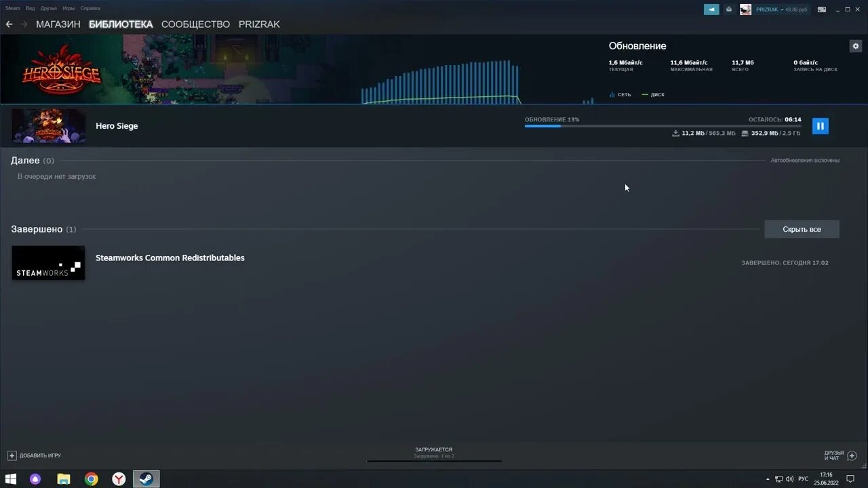Pause the Hero Siege update download
868x488 pixels.
[x=820, y=126]
